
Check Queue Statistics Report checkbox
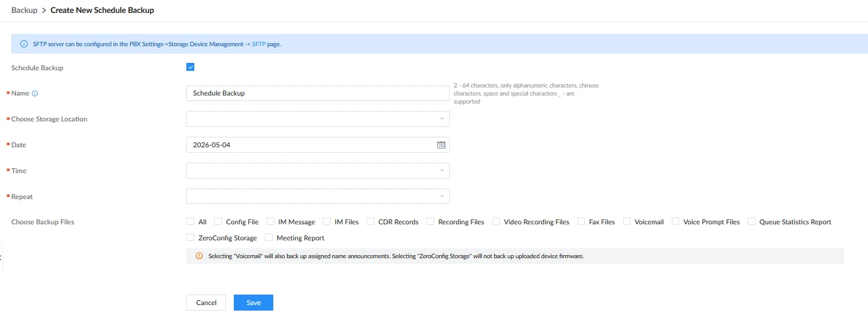point(751,221)
